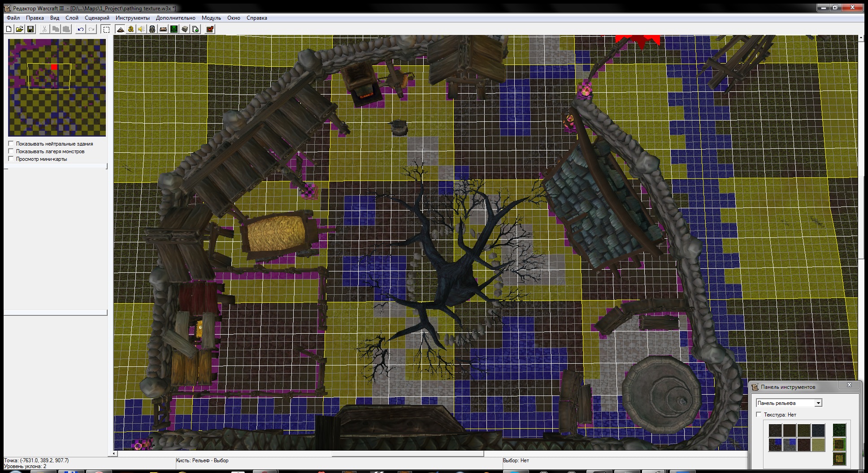Screen dimensions: 868x473
Task: Open the Вид menu
Action: 55,18
